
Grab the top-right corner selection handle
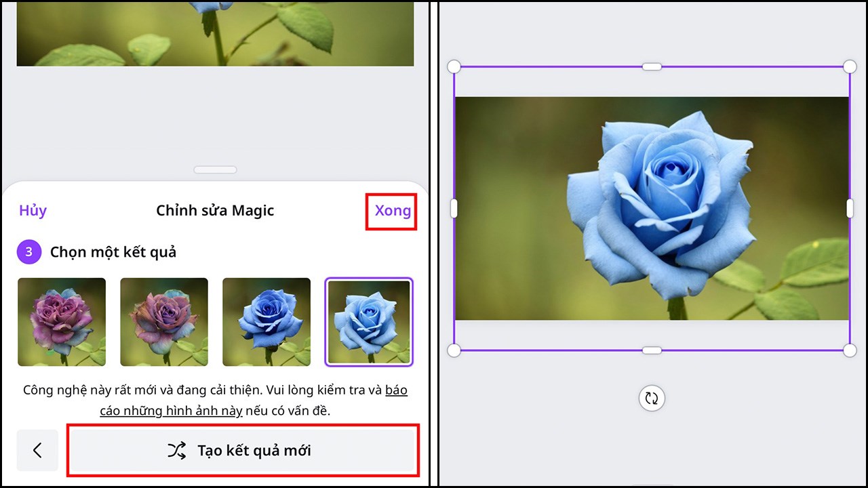[x=849, y=66]
